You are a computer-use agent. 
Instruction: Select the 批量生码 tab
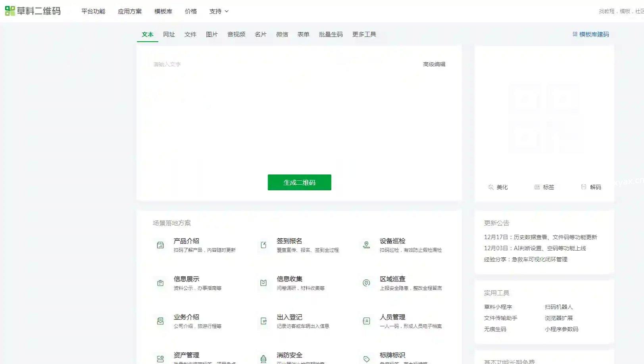point(331,34)
